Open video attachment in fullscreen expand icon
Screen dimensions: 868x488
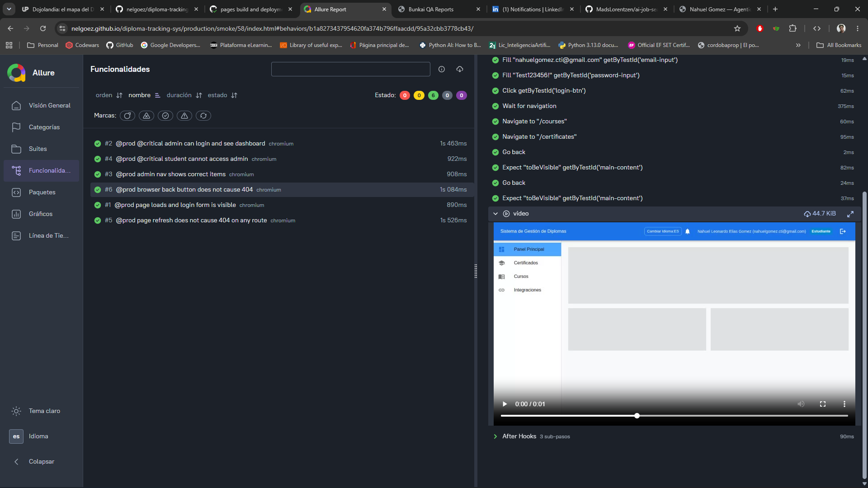850,214
